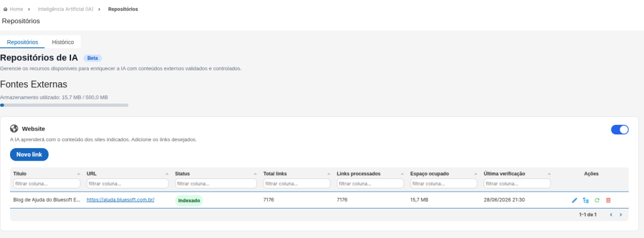The height and width of the screenshot is (238, 644).
Task: Click the Novo link button
Action: pos(29,154)
